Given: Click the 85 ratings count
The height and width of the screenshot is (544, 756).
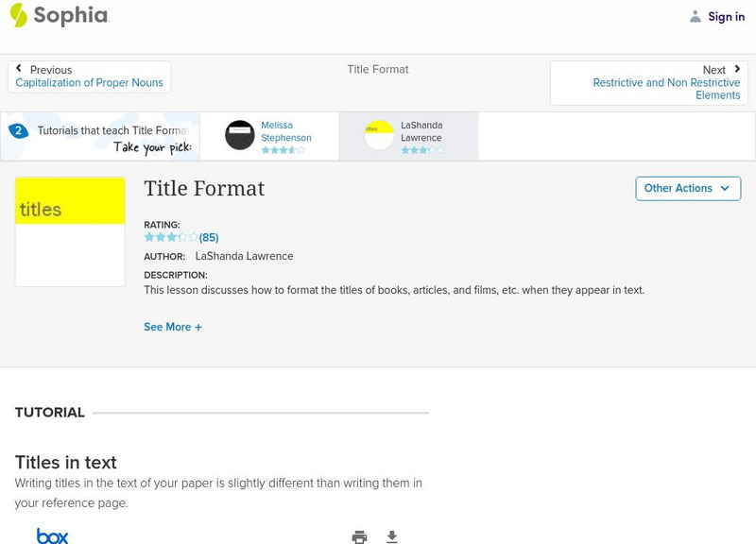Looking at the screenshot, I should point(209,238).
